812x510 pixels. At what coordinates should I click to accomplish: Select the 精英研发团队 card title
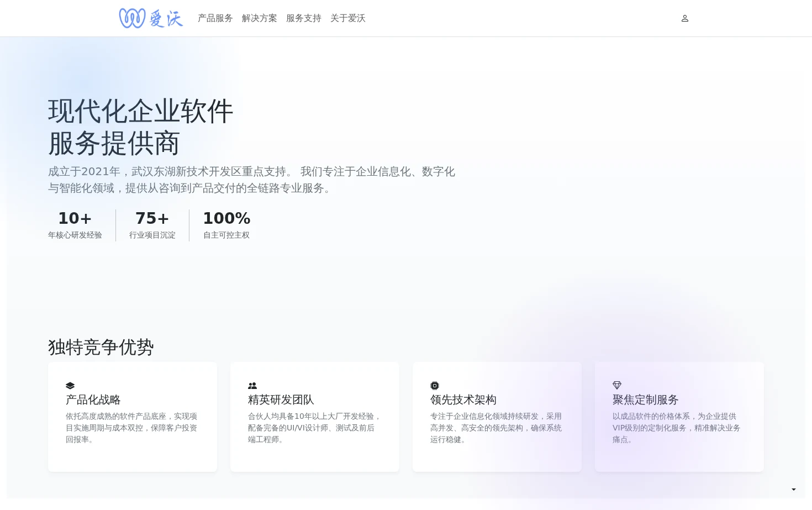281,399
